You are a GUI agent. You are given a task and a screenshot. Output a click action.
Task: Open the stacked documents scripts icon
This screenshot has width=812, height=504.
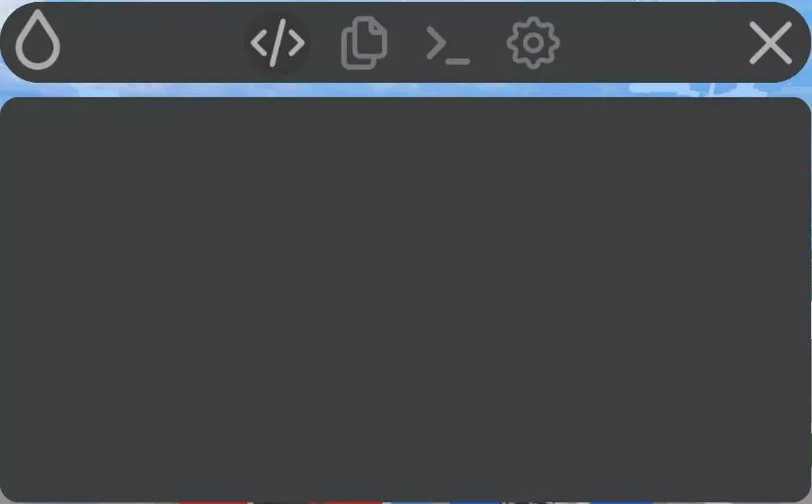[364, 43]
